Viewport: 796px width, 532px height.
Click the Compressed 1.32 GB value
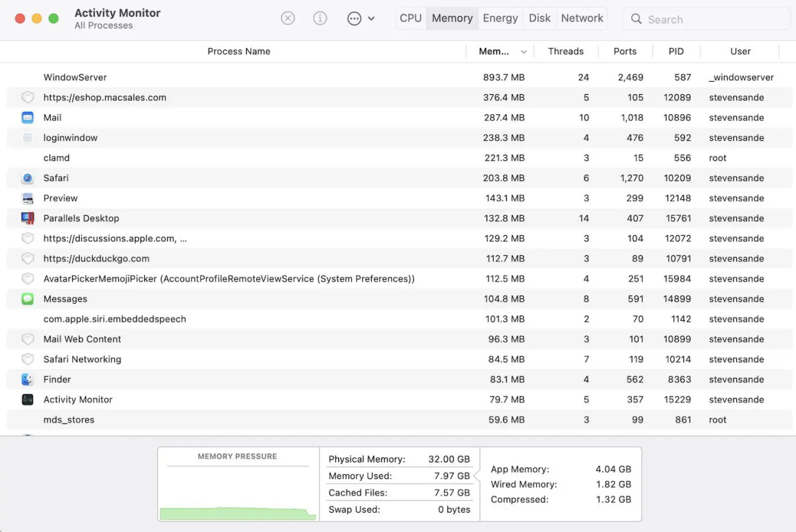tap(613, 500)
